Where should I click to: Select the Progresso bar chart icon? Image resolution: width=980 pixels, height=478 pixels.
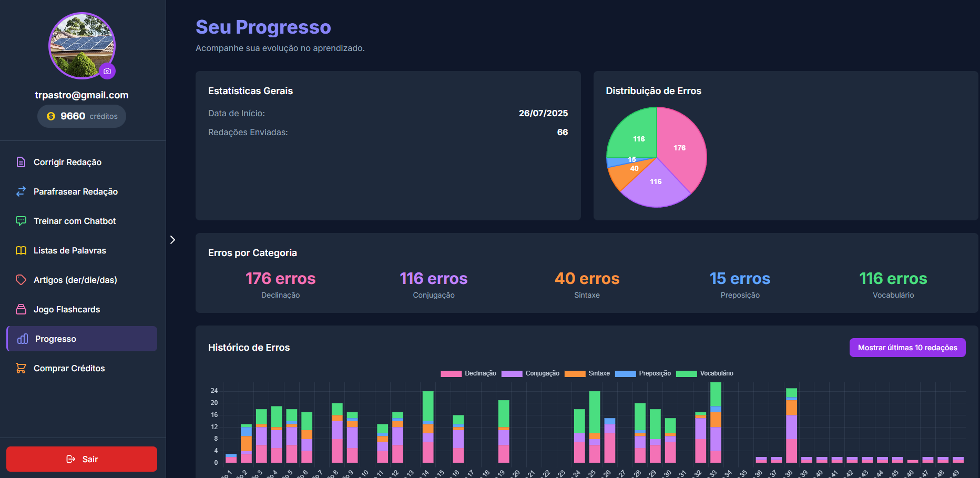(21, 339)
